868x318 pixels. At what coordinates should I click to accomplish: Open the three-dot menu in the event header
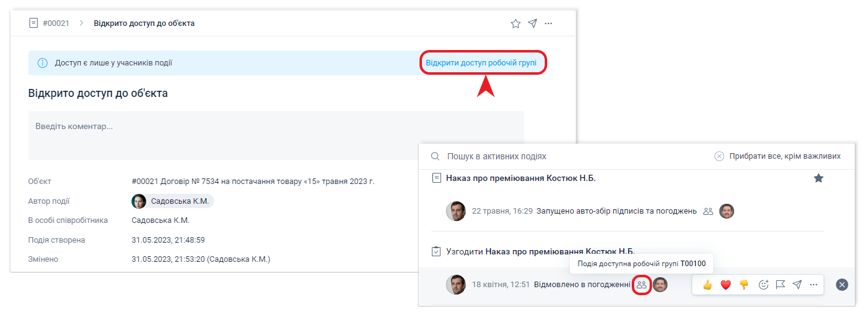548,23
